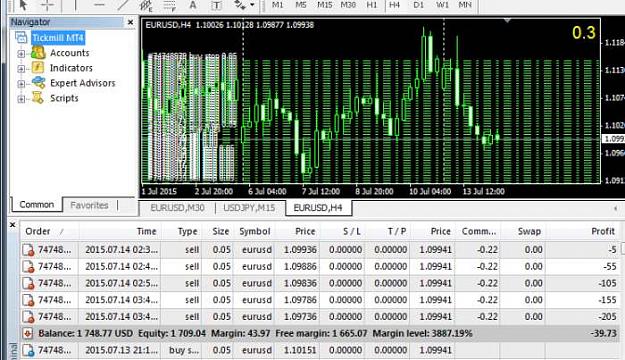Expand the Accounts tree node
Image resolution: width=625 pixels, height=360 pixels.
coord(21,53)
